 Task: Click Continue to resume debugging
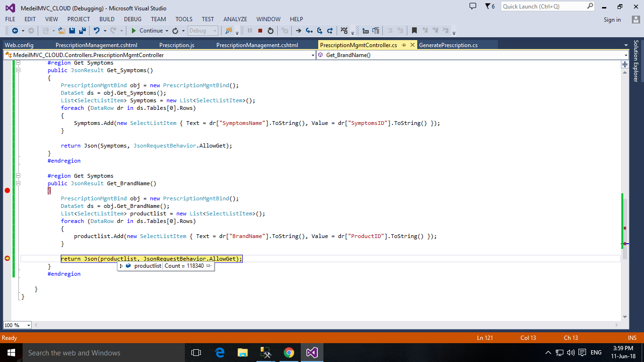pos(146,31)
